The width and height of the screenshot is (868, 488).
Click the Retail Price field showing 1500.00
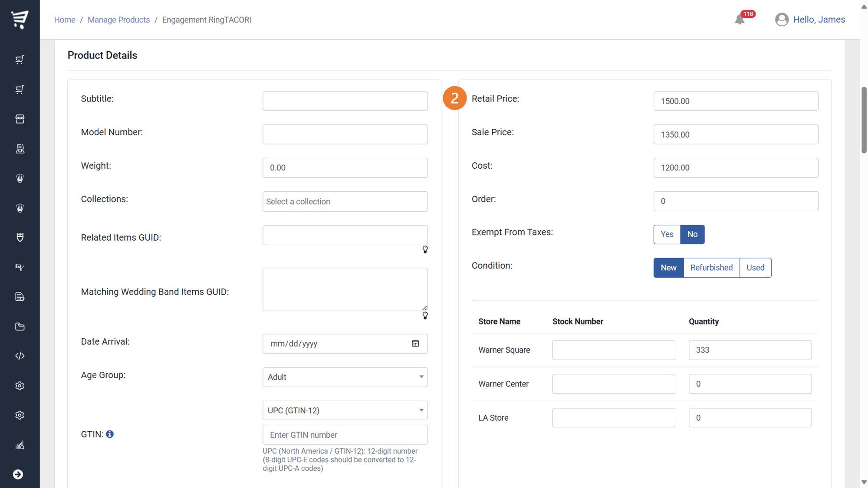click(x=736, y=101)
